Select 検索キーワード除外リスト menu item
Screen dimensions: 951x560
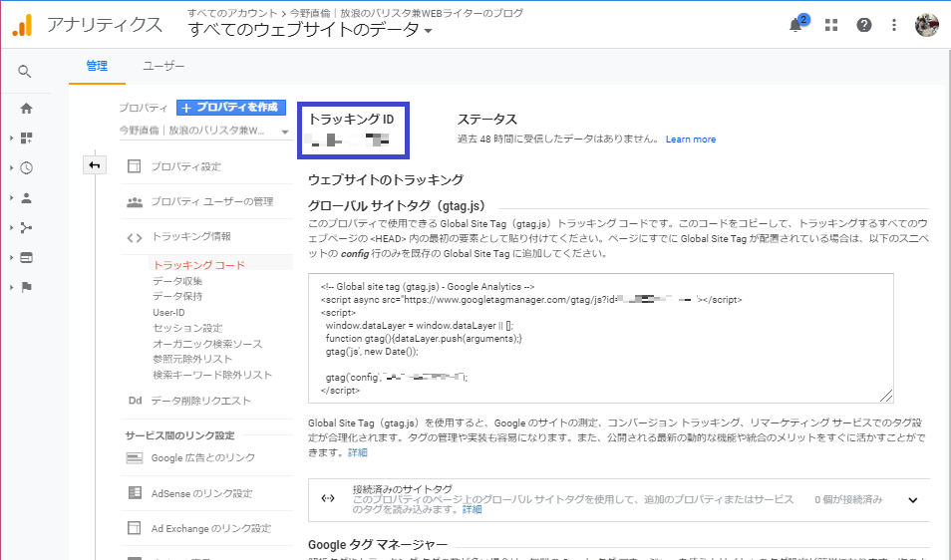pos(212,375)
